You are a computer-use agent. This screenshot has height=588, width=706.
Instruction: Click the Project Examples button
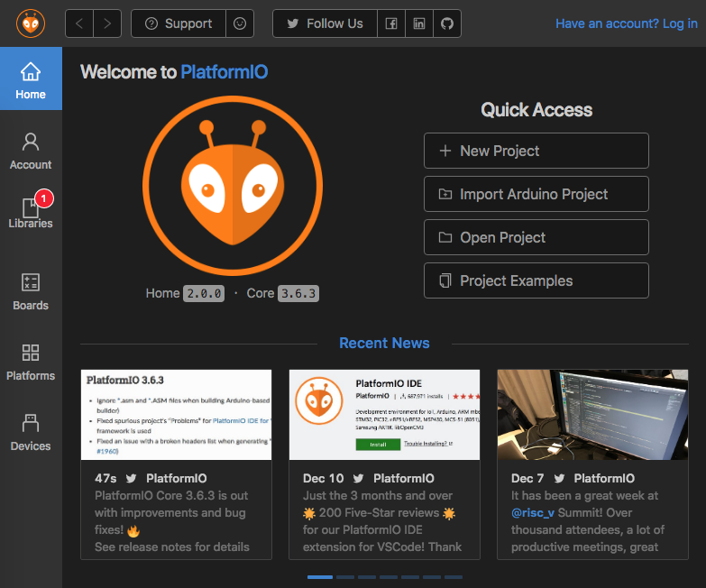coord(536,280)
